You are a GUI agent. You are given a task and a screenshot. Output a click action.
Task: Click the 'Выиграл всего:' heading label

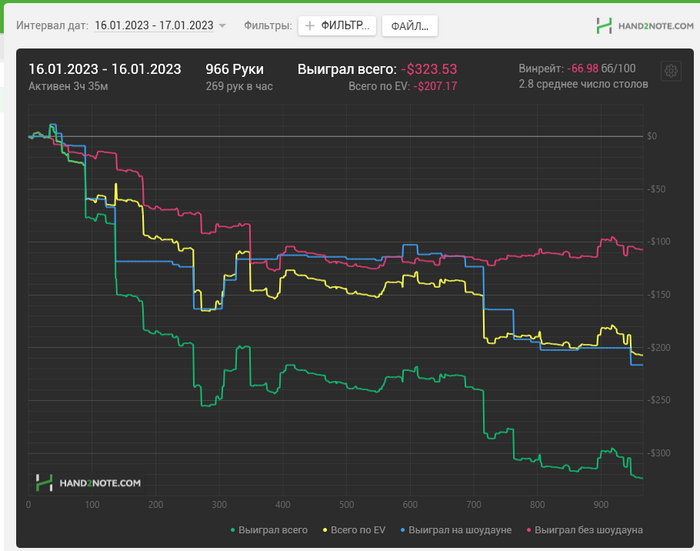[347, 69]
